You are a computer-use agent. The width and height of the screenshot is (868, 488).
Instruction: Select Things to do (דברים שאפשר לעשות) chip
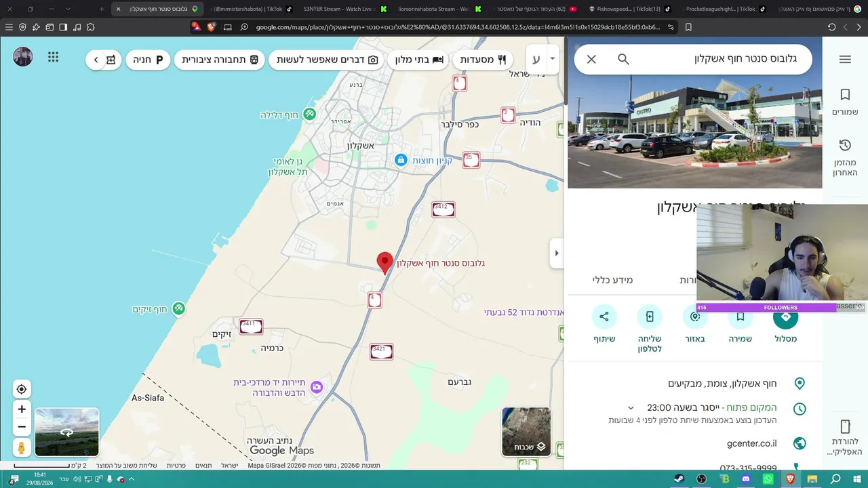coord(327,60)
